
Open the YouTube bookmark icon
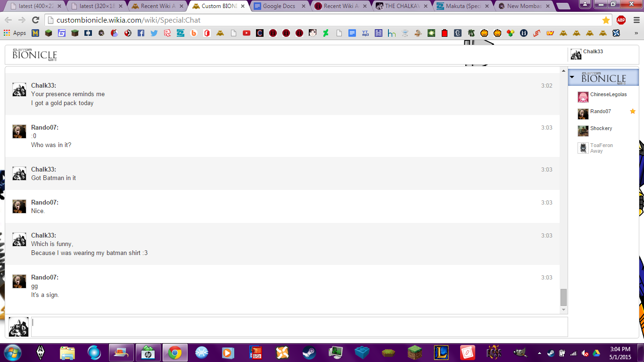click(247, 33)
